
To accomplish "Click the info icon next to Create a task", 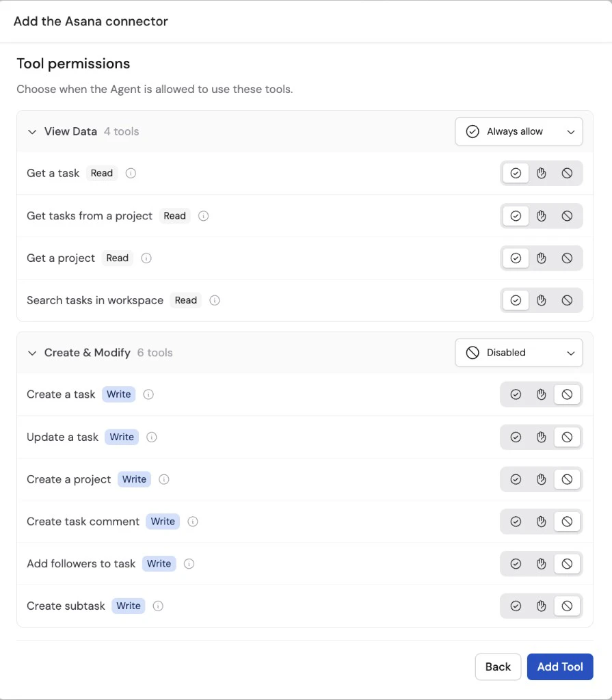I will [148, 394].
